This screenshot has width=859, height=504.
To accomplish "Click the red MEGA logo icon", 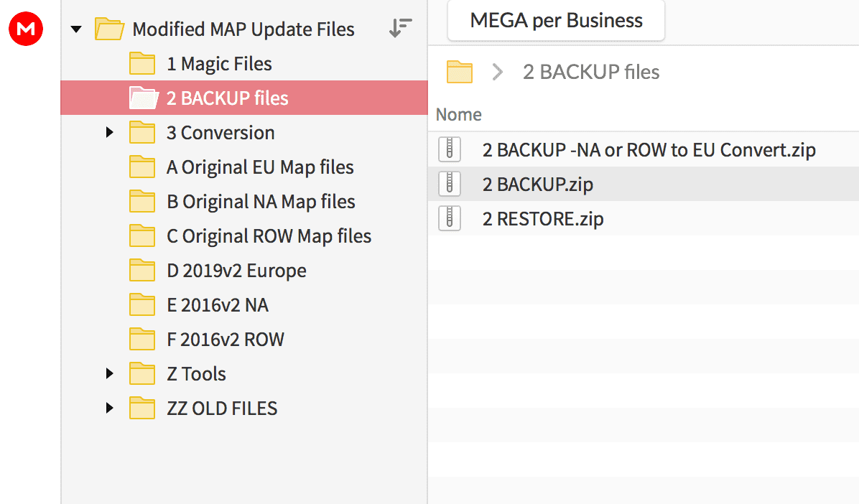I will pos(27,29).
